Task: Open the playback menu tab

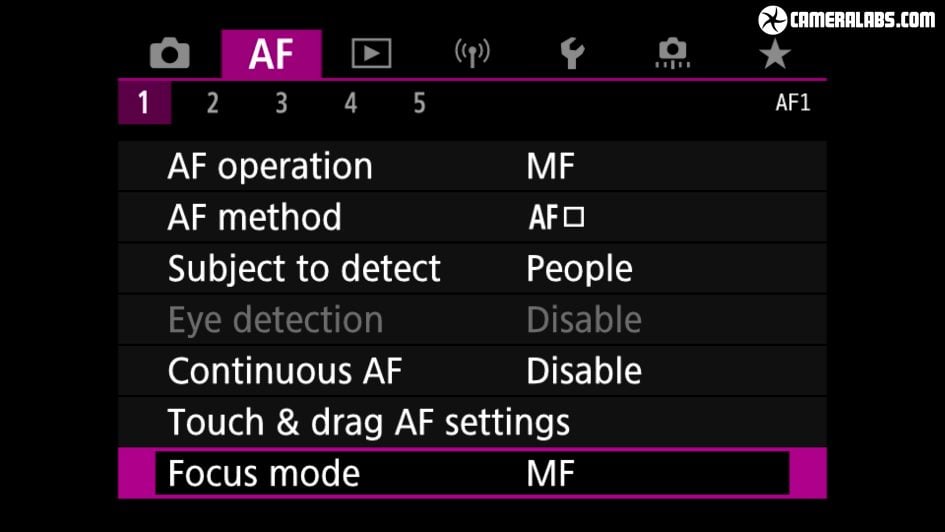Action: coord(371,54)
